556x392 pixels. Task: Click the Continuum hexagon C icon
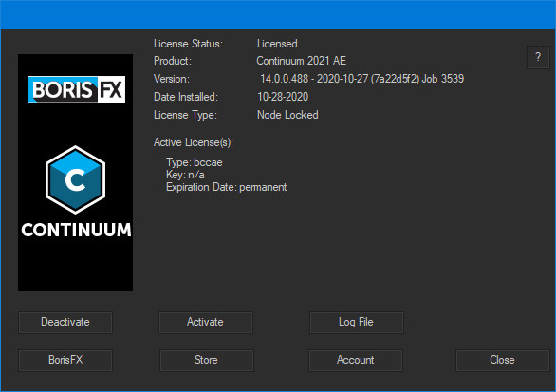[76, 179]
